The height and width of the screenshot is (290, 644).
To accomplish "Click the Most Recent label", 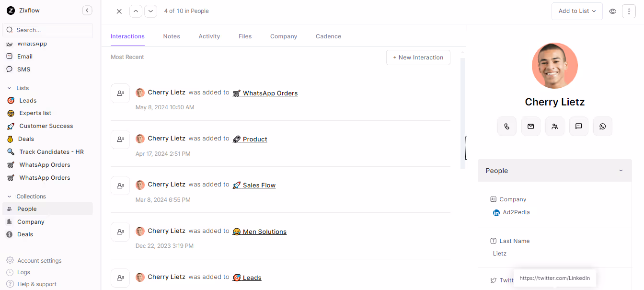I will click(x=127, y=57).
